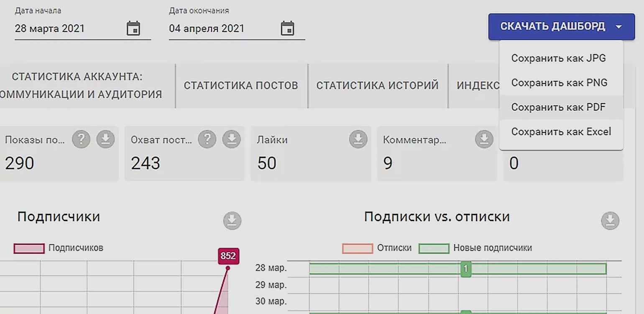Select Сохранить как PNG option
The height and width of the screenshot is (314, 644).
click(x=559, y=83)
